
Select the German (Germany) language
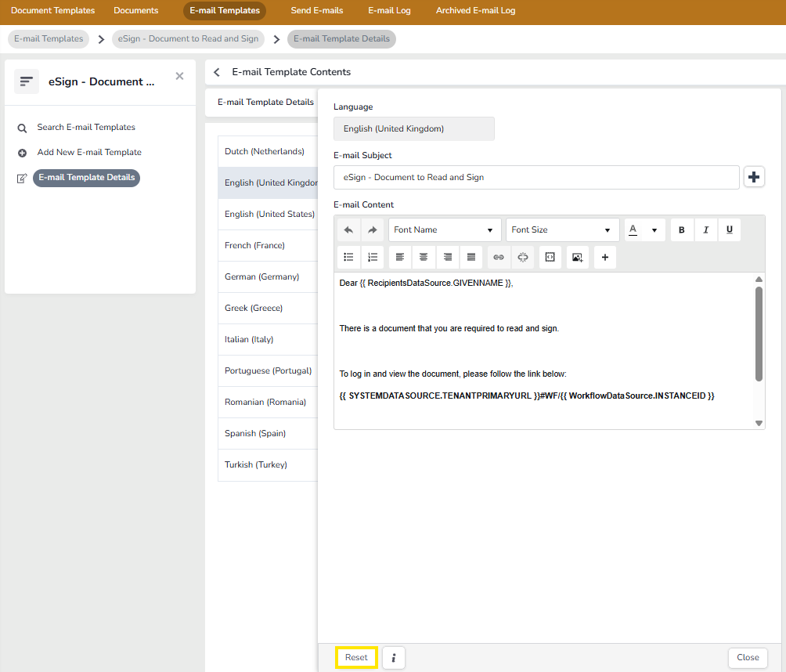(x=268, y=276)
